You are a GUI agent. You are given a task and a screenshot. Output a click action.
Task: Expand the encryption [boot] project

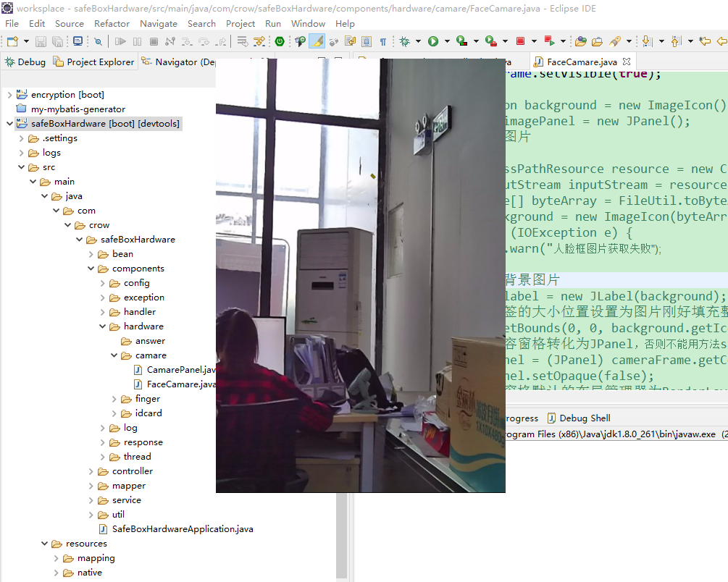tap(9, 95)
